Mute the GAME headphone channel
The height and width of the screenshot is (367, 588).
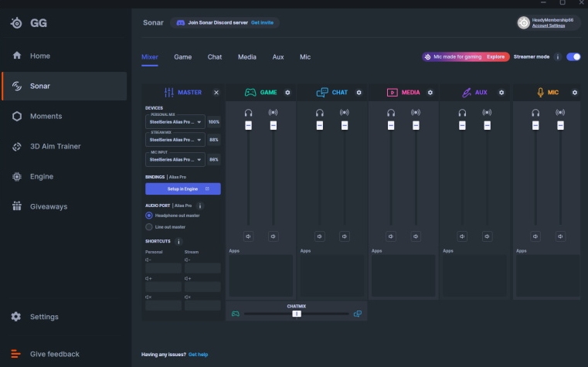[x=249, y=236]
